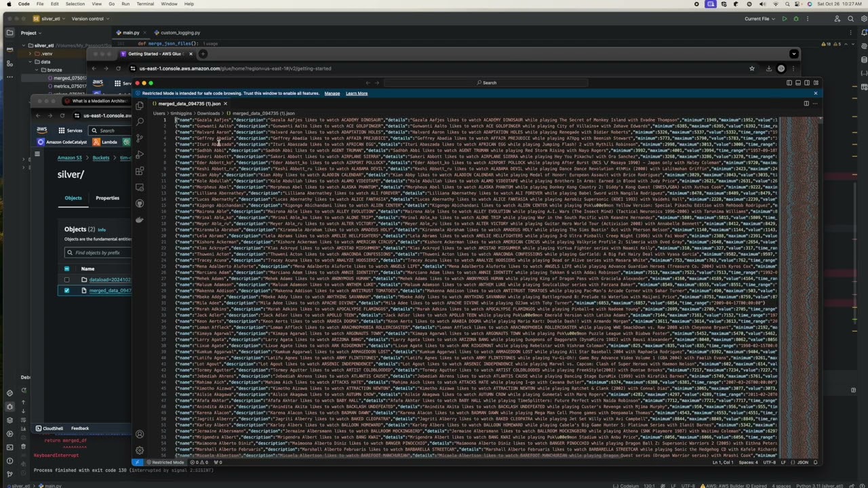This screenshot has height=488, width=868.
Task: Open Docker icon in VS Code activity bar
Action: click(140, 220)
